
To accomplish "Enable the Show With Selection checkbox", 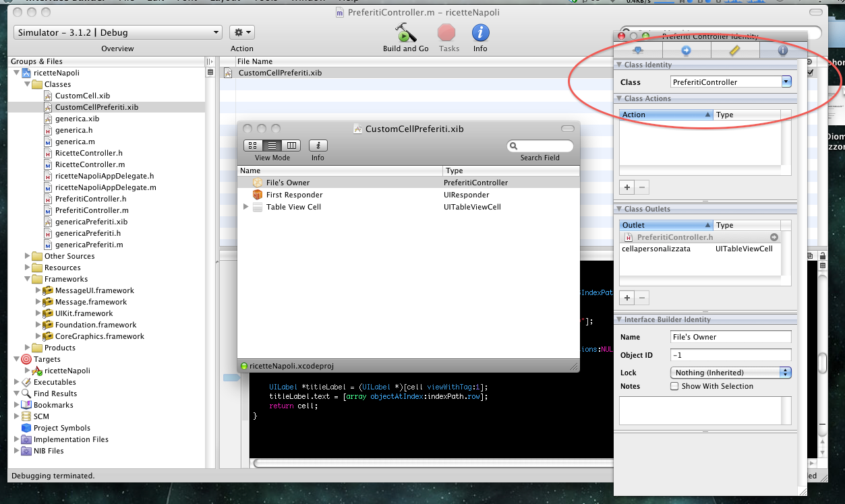I will click(674, 386).
